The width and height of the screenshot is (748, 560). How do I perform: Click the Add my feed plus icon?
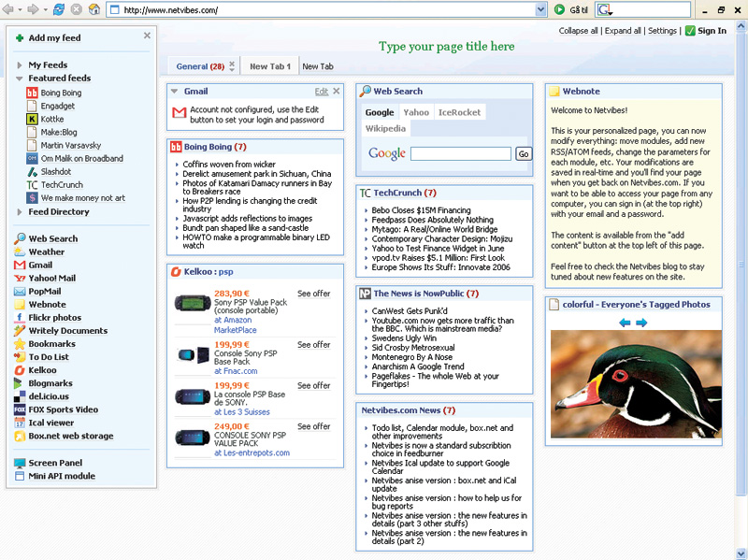(x=21, y=38)
